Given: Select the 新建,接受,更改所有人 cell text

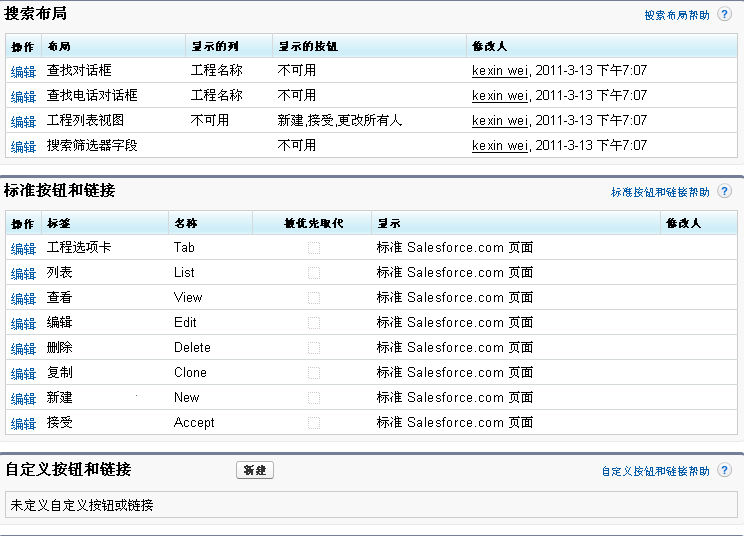Looking at the screenshot, I should pos(340,120).
